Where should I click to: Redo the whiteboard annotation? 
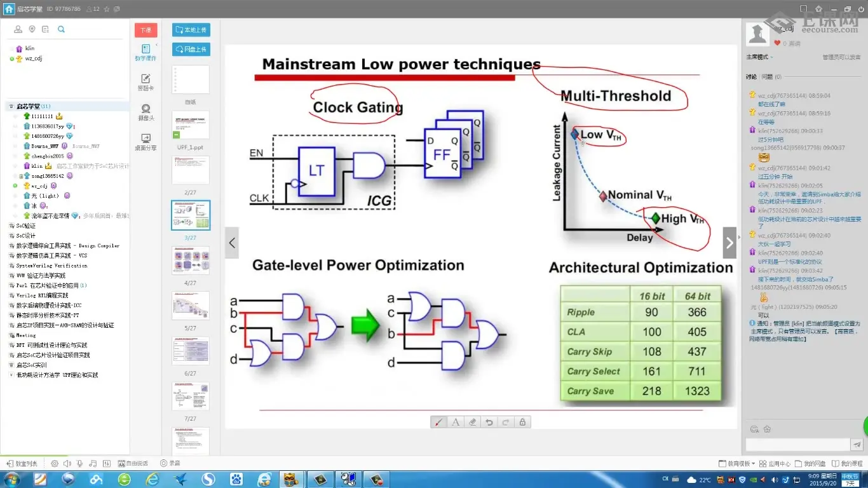click(x=506, y=422)
